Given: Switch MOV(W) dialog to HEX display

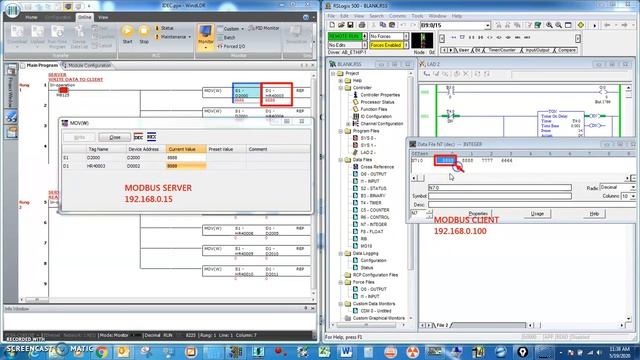Looking at the screenshot, I should (x=151, y=137).
